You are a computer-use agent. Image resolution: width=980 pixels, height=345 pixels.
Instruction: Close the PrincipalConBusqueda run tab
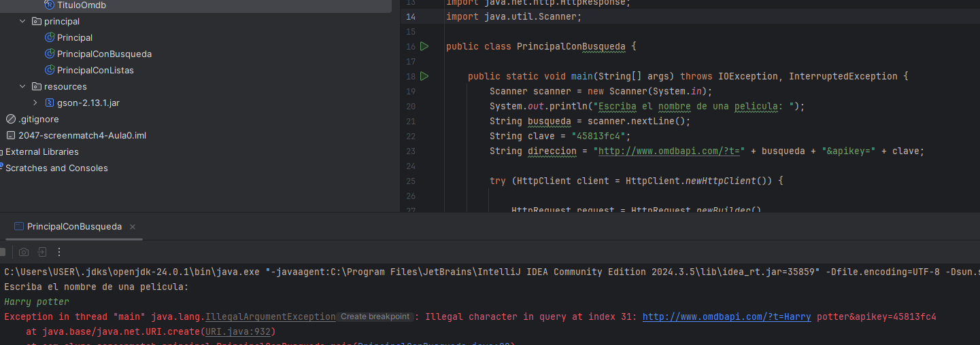[x=133, y=227]
